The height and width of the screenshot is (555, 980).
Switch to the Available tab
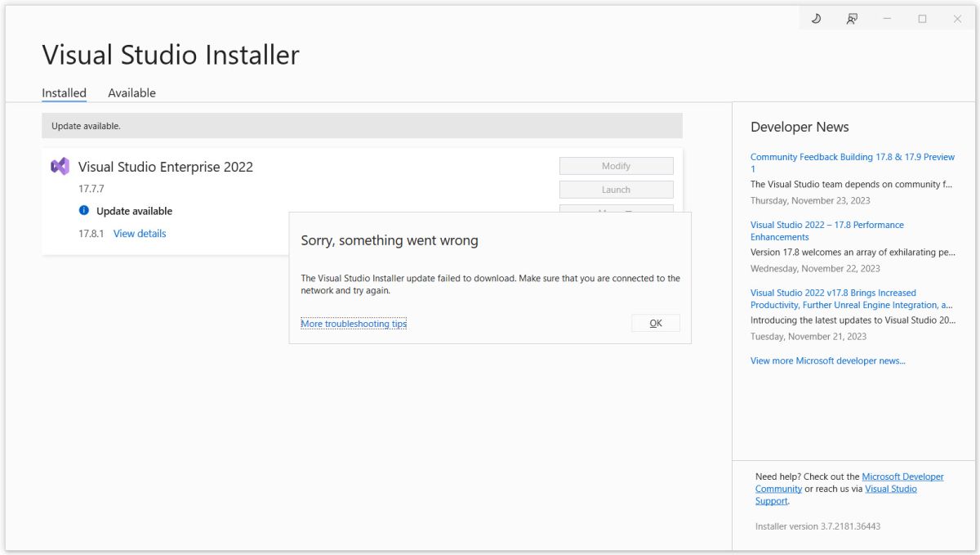131,93
